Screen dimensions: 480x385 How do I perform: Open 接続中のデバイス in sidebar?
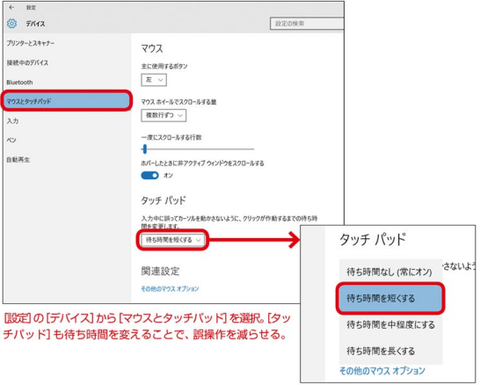tap(28, 63)
